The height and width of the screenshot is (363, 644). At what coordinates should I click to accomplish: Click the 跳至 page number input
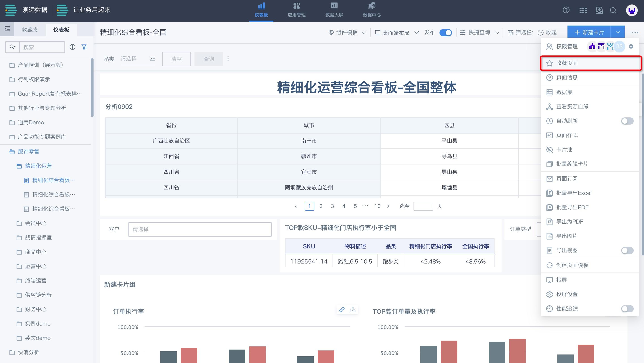tap(423, 206)
